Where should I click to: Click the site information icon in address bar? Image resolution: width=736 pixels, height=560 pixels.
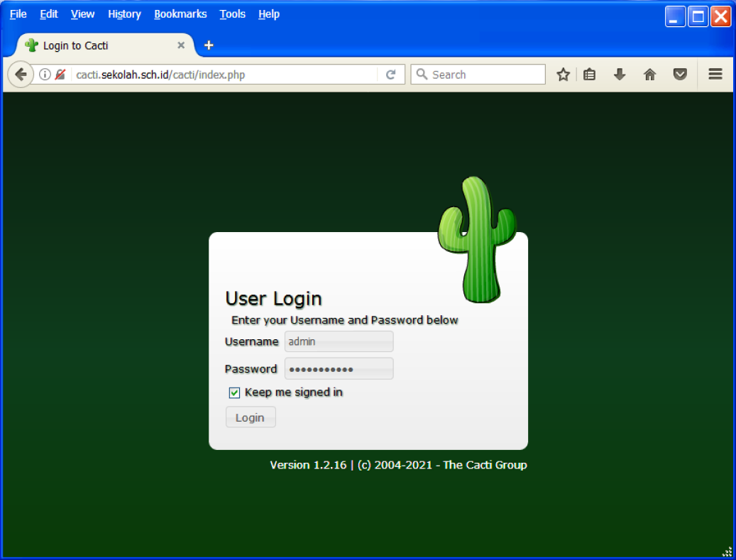pos(45,75)
